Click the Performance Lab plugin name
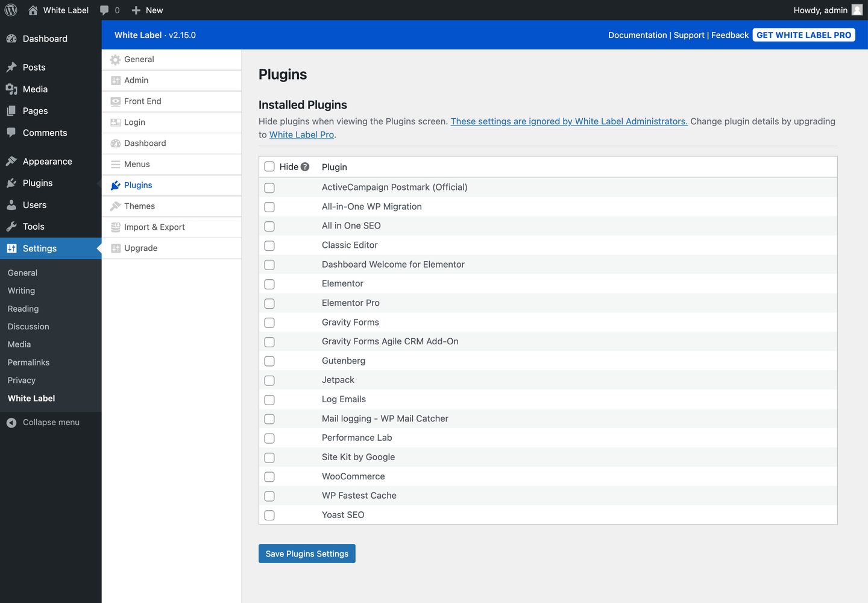 pos(357,438)
